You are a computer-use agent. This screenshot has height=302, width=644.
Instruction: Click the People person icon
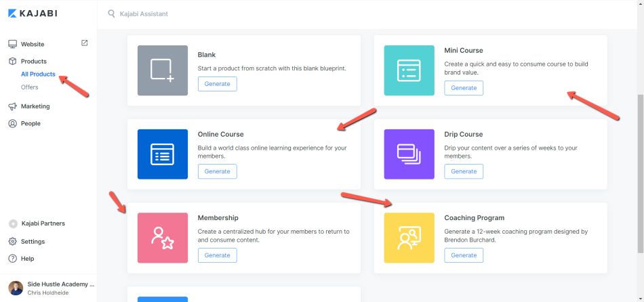click(13, 123)
